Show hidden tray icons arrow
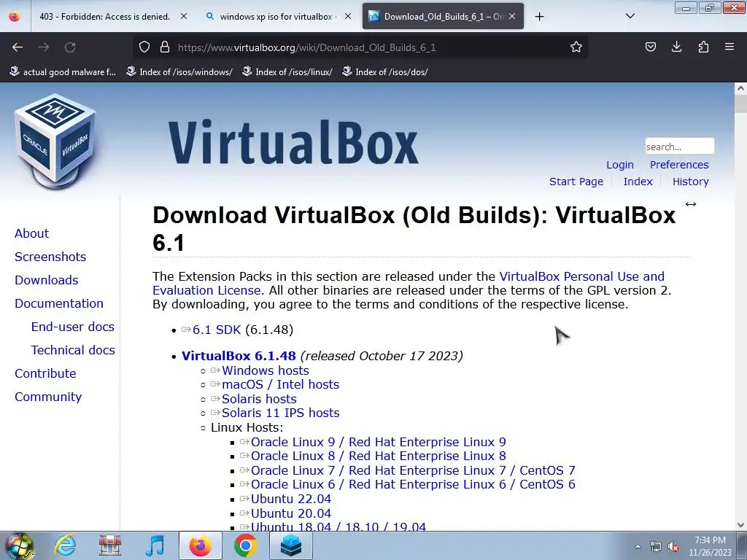Image resolution: width=747 pixels, height=560 pixels. (x=638, y=547)
